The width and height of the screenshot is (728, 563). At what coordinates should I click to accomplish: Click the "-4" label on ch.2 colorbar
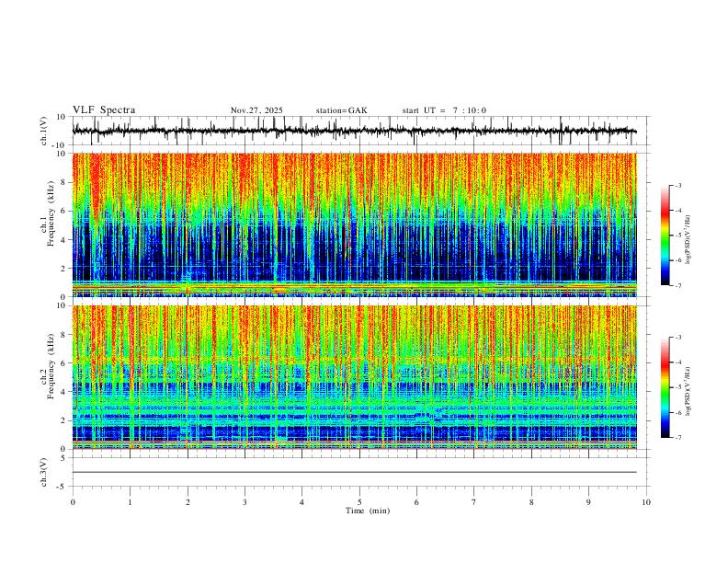click(x=678, y=362)
